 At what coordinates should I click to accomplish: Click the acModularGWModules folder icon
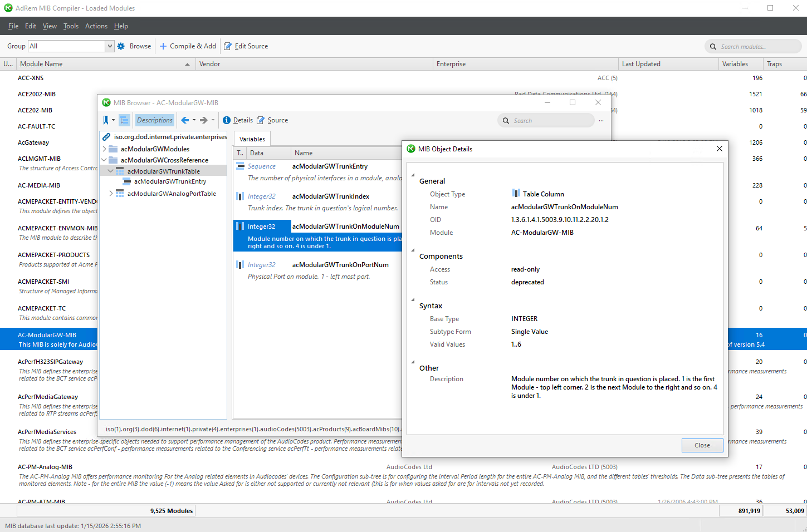[113, 149]
